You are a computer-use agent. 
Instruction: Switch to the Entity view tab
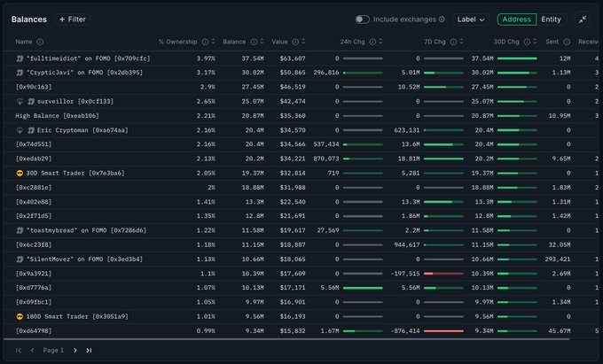(x=551, y=19)
